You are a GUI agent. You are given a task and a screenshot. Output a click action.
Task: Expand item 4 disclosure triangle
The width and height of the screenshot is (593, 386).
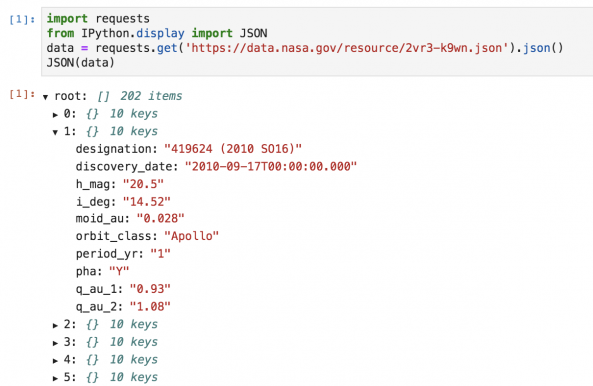click(55, 361)
